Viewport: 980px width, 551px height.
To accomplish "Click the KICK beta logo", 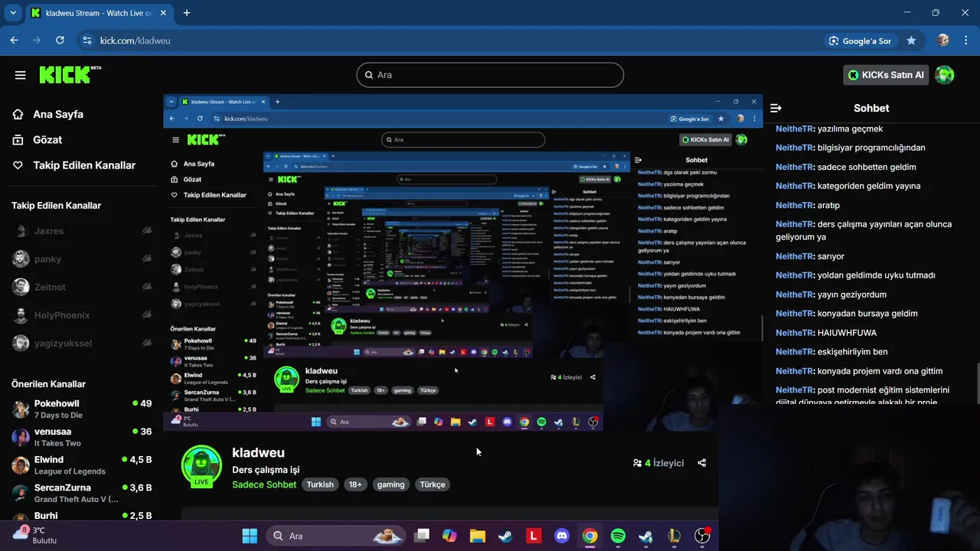I will click(x=70, y=74).
